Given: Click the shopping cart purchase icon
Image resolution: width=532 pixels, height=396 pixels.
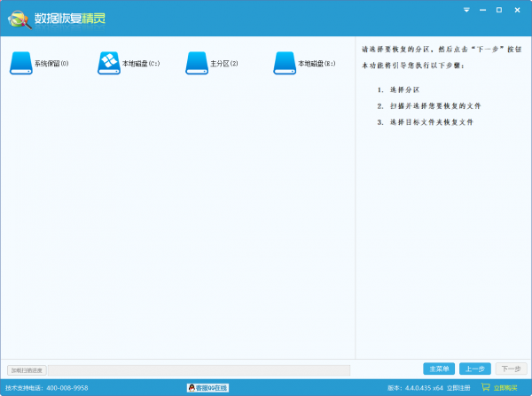Looking at the screenshot, I should click(485, 388).
